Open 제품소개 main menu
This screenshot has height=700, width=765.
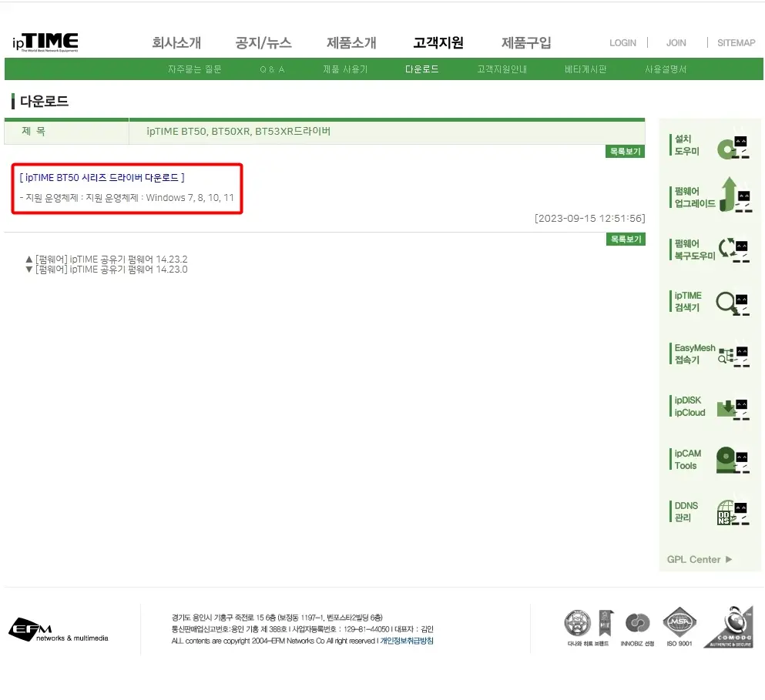[x=351, y=43]
